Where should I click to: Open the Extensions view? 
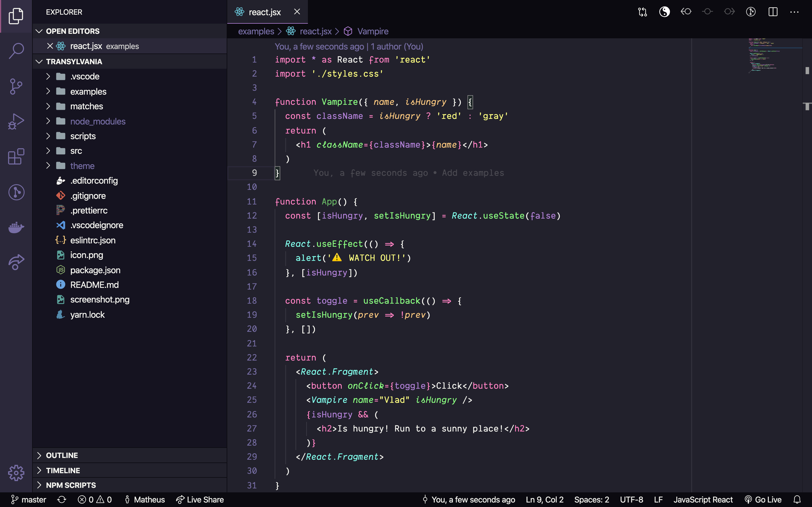point(16,157)
